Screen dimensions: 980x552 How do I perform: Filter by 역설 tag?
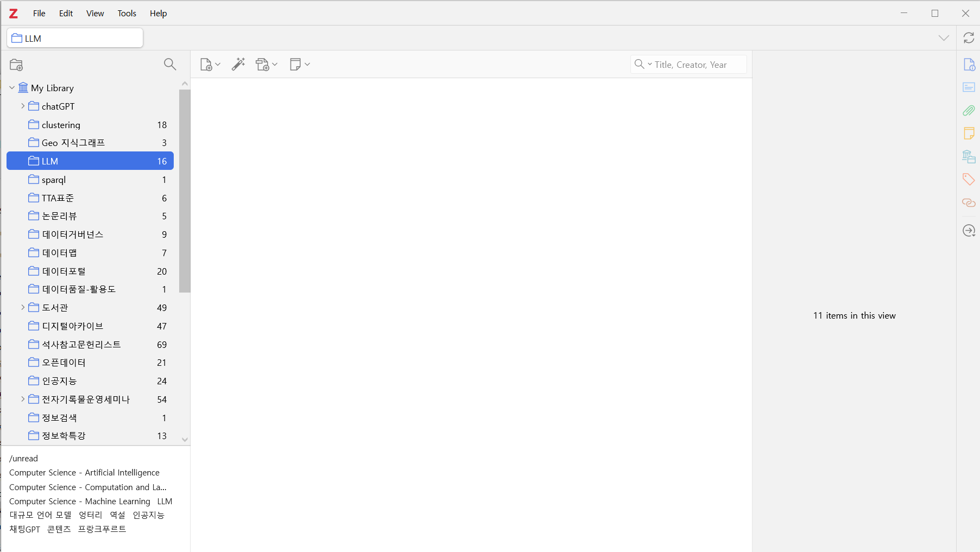point(118,515)
